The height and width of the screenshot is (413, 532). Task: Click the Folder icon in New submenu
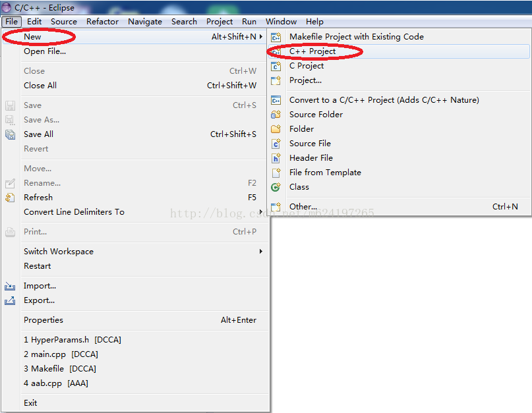(x=276, y=129)
